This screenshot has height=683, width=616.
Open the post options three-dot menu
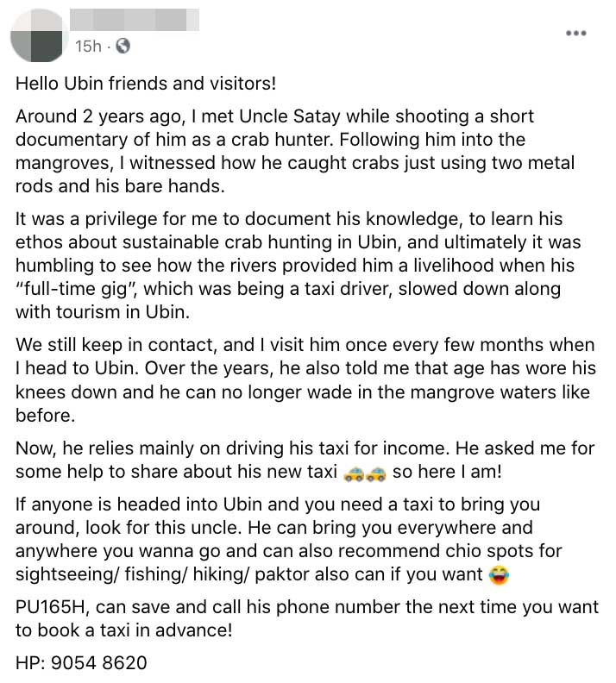(x=575, y=33)
